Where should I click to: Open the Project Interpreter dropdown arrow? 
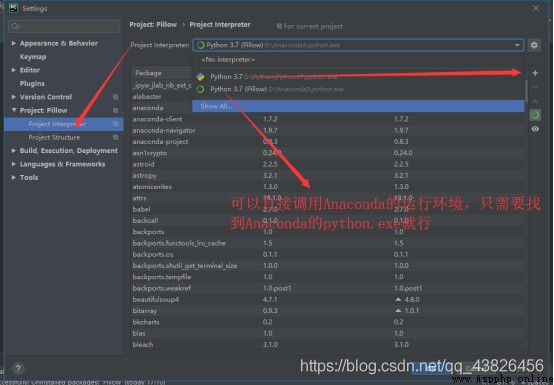517,45
